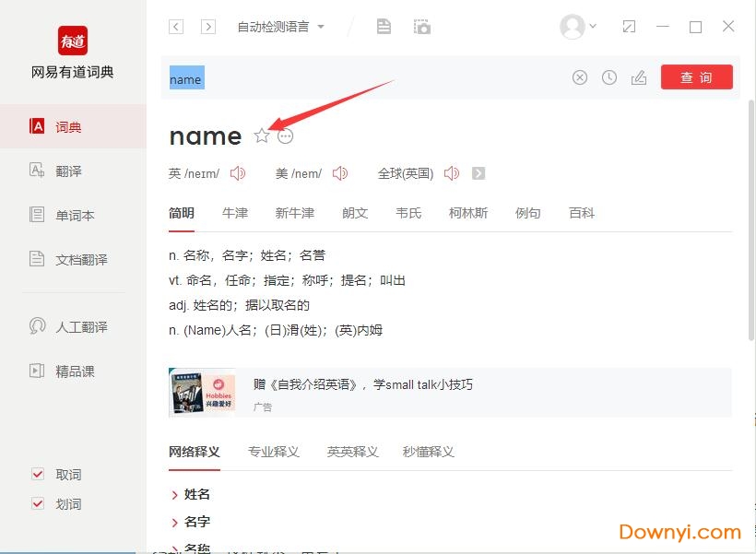
Task: Open 翻译 in the left sidebar
Action: [x=68, y=171]
